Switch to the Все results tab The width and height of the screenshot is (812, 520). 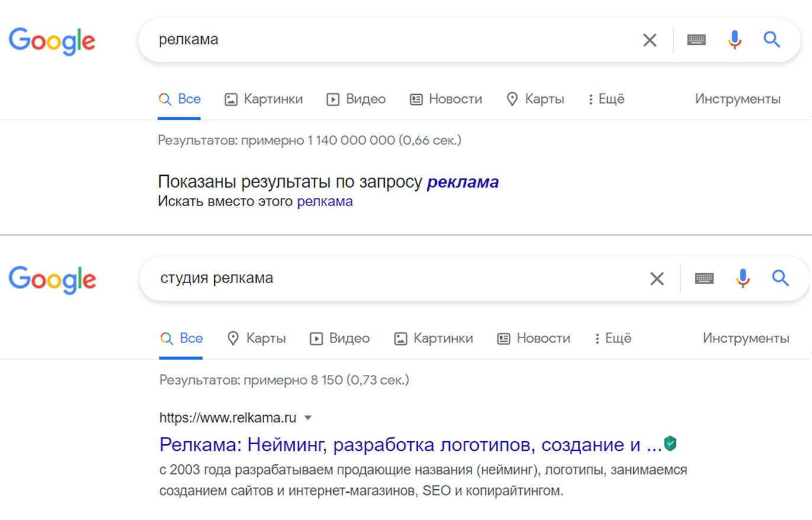(179, 99)
